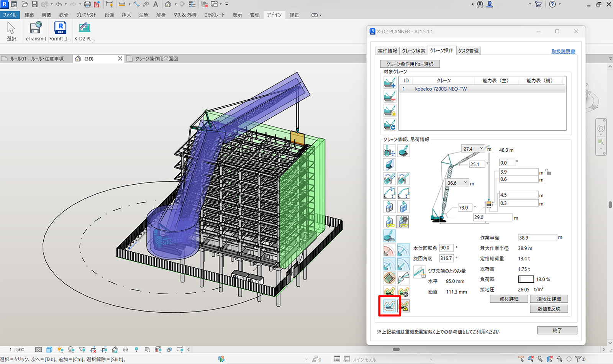The width and height of the screenshot is (613, 364).
Task: Click the print icon in quick access toolbar
Action: [x=87, y=4]
